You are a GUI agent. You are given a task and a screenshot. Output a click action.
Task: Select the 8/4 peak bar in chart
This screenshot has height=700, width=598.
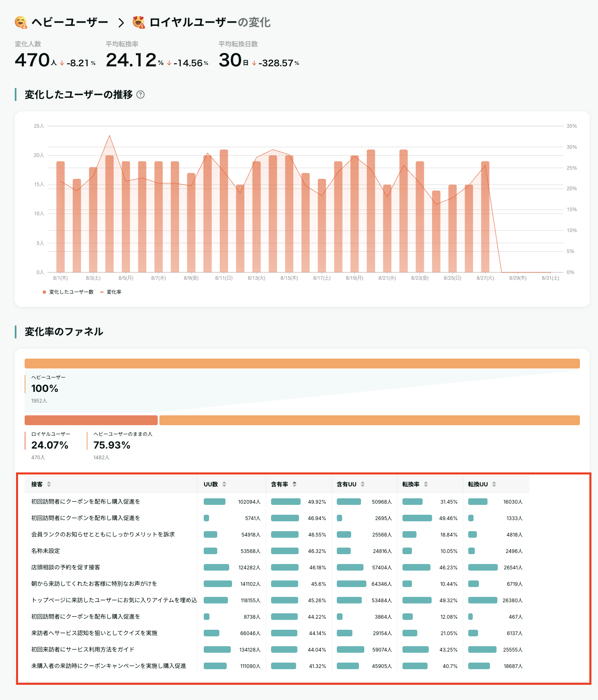[x=110, y=214]
